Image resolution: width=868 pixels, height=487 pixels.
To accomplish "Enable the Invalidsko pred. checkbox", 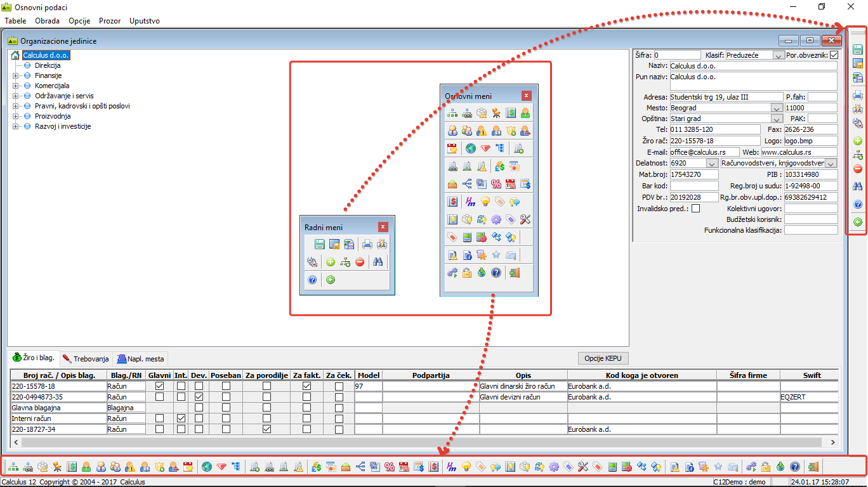I will tap(695, 209).
